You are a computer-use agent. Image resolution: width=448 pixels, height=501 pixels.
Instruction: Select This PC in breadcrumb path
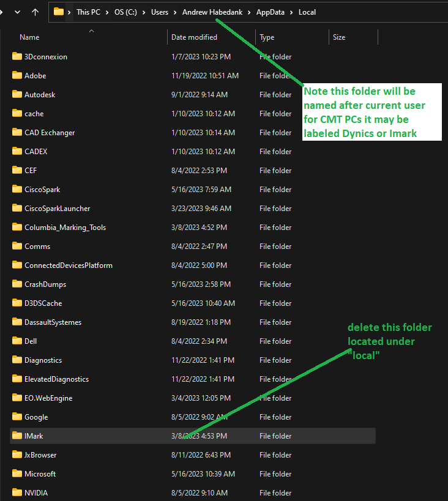click(88, 12)
